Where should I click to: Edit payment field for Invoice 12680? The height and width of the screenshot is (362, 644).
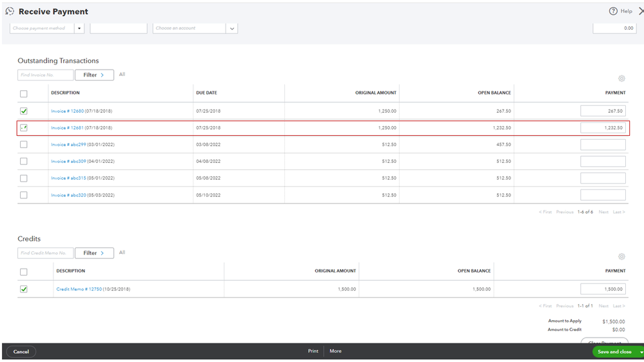click(x=603, y=111)
